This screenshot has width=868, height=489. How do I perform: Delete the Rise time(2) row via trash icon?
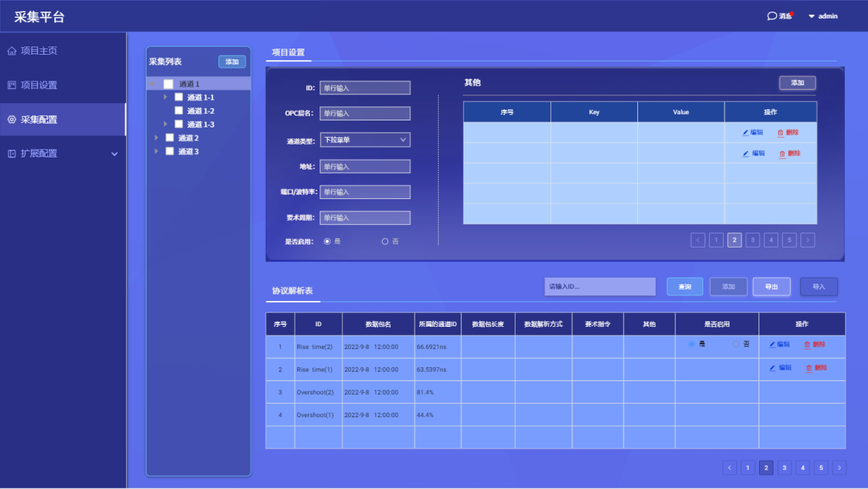click(807, 345)
